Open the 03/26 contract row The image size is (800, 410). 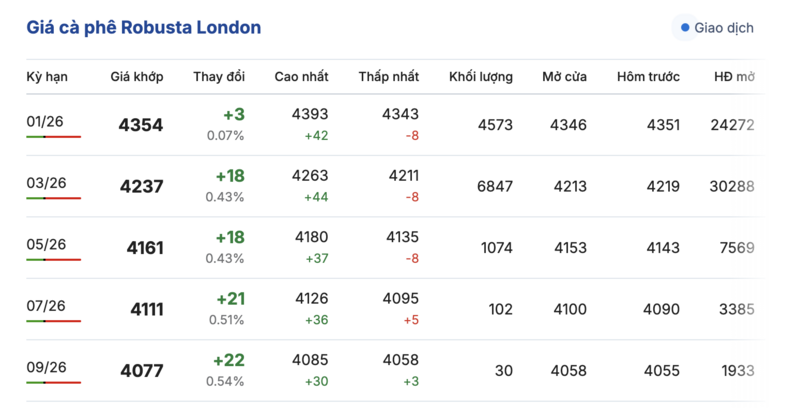pyautogui.click(x=46, y=182)
